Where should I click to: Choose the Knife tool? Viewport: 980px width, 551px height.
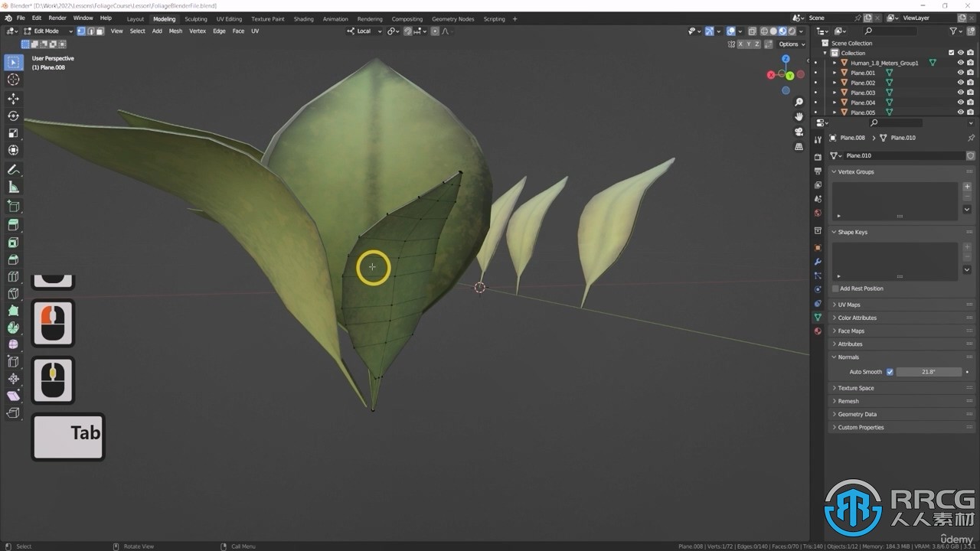(13, 294)
